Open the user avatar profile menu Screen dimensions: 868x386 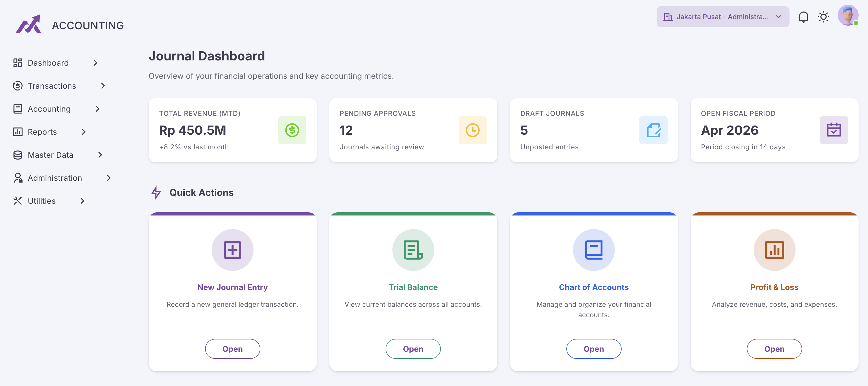[x=848, y=15]
